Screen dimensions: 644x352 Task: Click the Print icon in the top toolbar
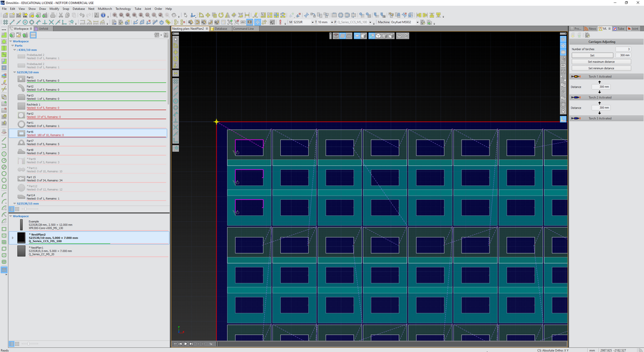tap(52, 15)
